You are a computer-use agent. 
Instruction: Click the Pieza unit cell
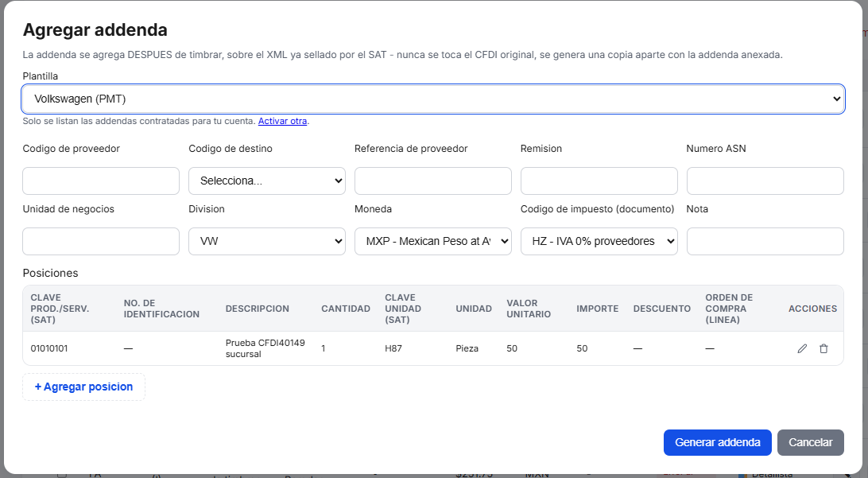pyautogui.click(x=467, y=348)
